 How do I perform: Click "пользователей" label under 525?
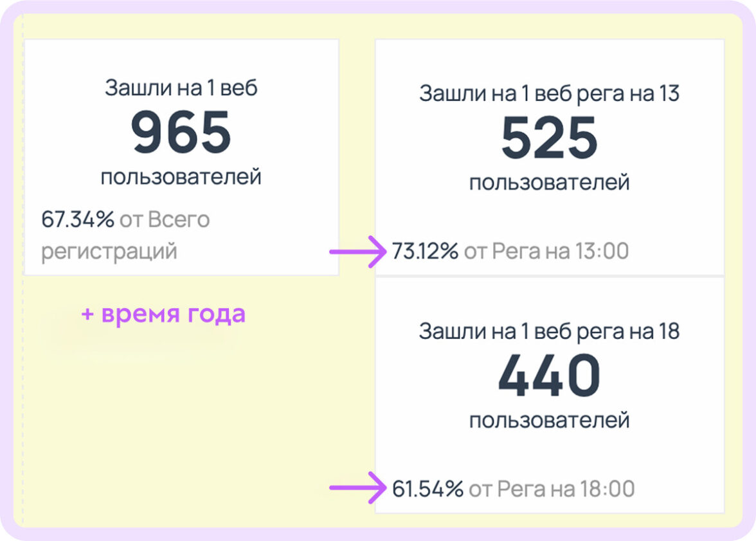click(549, 183)
